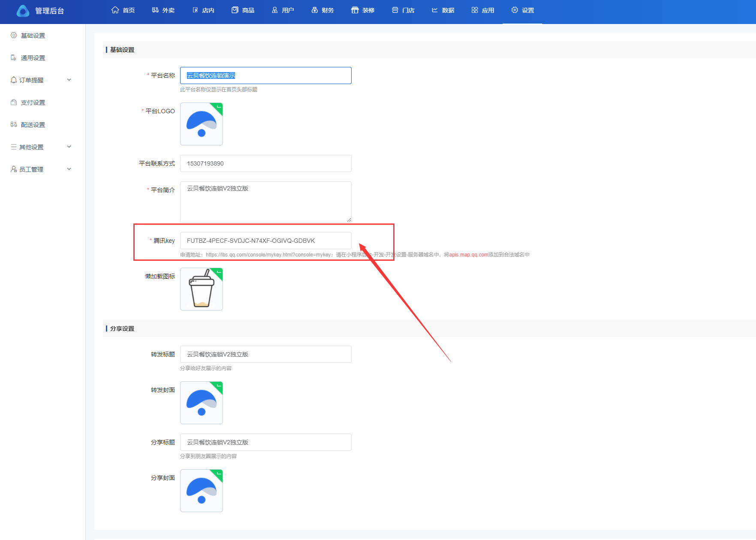Expand the 其他设置 sidebar section
Image resolution: width=756 pixels, height=540 pixels.
(x=69, y=147)
